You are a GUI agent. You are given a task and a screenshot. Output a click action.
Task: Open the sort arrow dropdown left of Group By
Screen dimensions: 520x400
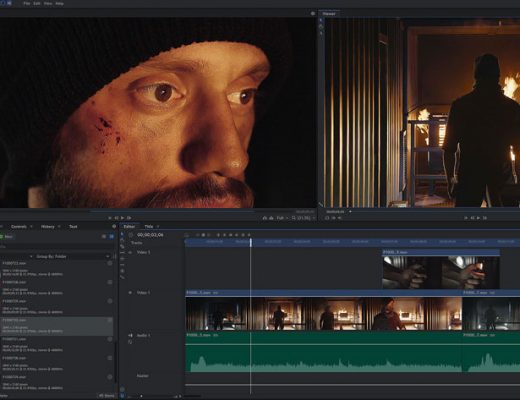[31, 257]
